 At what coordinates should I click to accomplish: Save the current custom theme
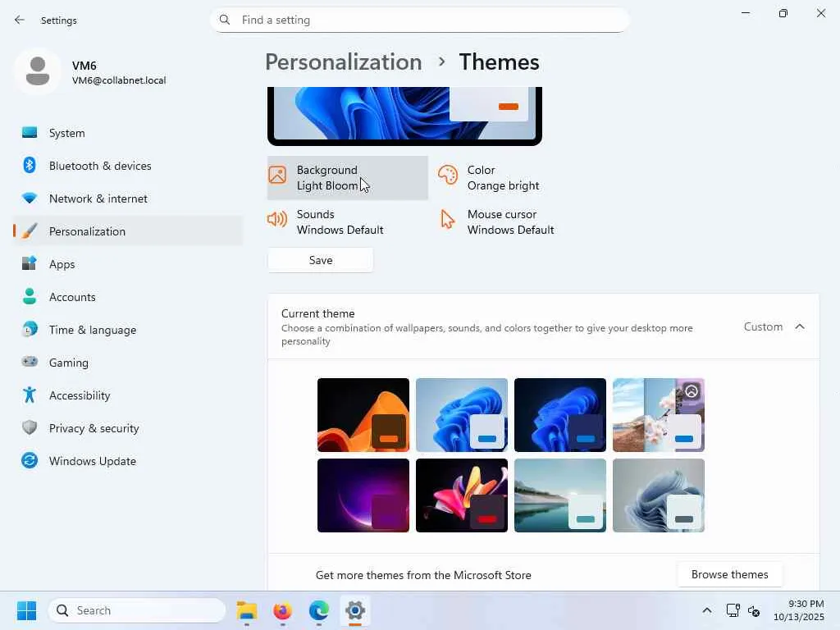point(321,260)
